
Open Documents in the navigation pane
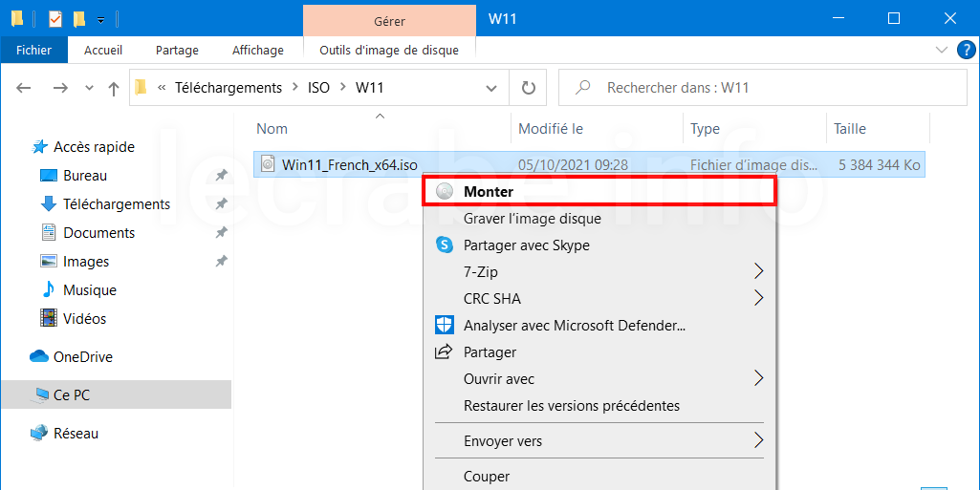click(98, 233)
